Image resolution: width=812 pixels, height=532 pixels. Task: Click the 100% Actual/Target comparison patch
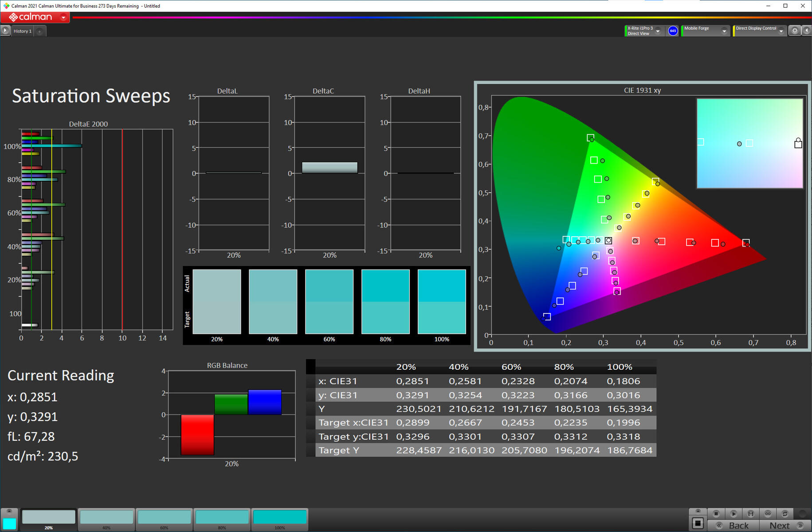coord(442,301)
